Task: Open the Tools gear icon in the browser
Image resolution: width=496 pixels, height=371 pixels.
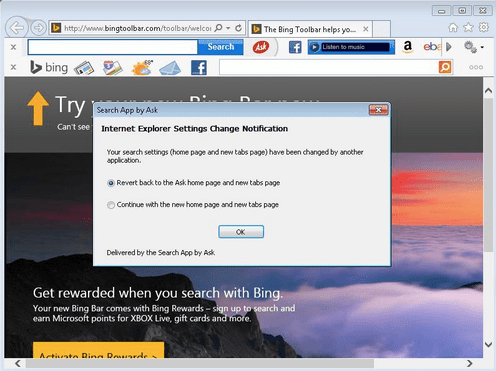Action: pyautogui.click(x=484, y=27)
